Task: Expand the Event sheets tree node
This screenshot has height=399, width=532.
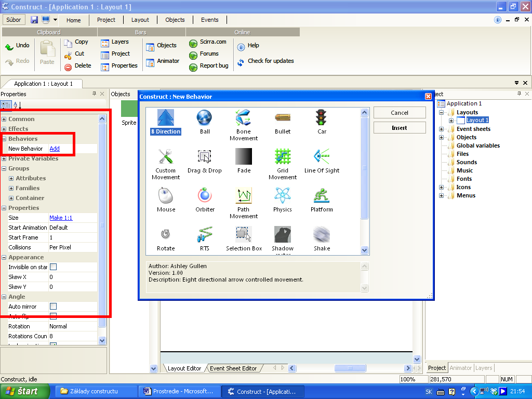Action: 442,129
